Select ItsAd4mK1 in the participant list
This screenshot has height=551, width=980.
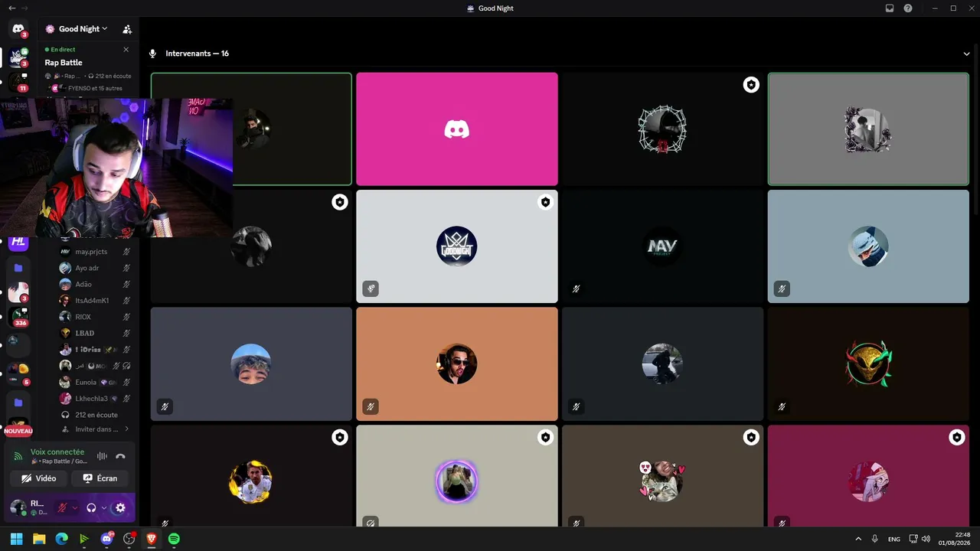pos(95,301)
